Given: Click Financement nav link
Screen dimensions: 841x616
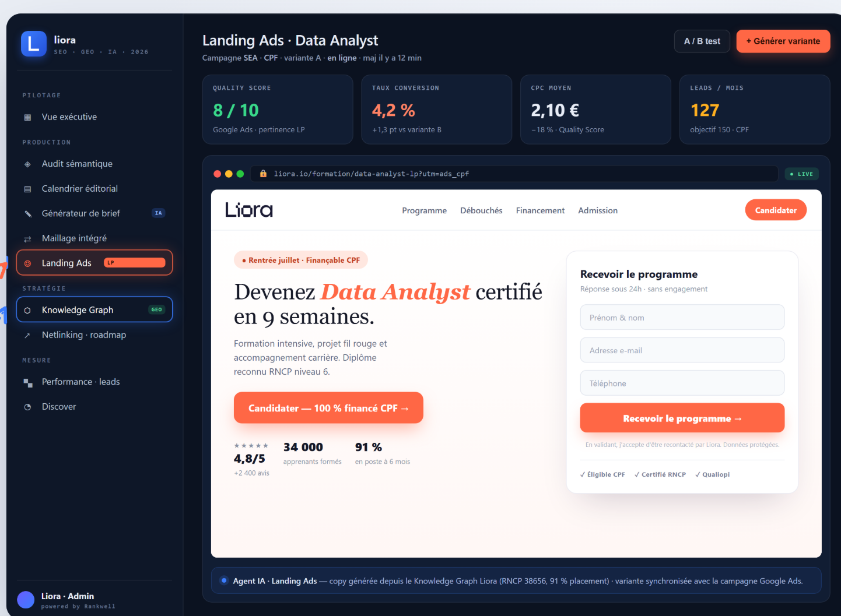Looking at the screenshot, I should [x=540, y=210].
